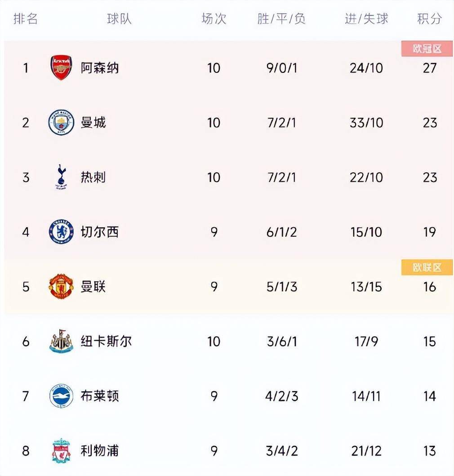
Task: Click the 进/失球 column header
Action: tap(366, 19)
